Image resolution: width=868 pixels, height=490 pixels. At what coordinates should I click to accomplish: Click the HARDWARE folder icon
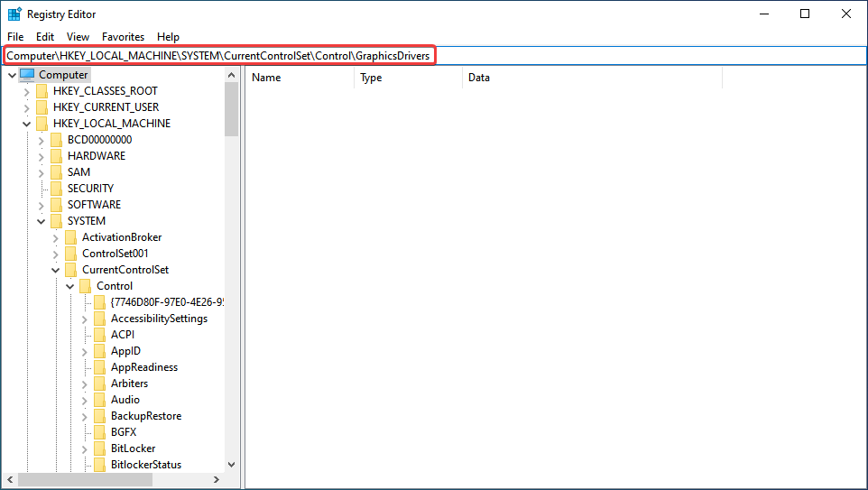coord(57,155)
